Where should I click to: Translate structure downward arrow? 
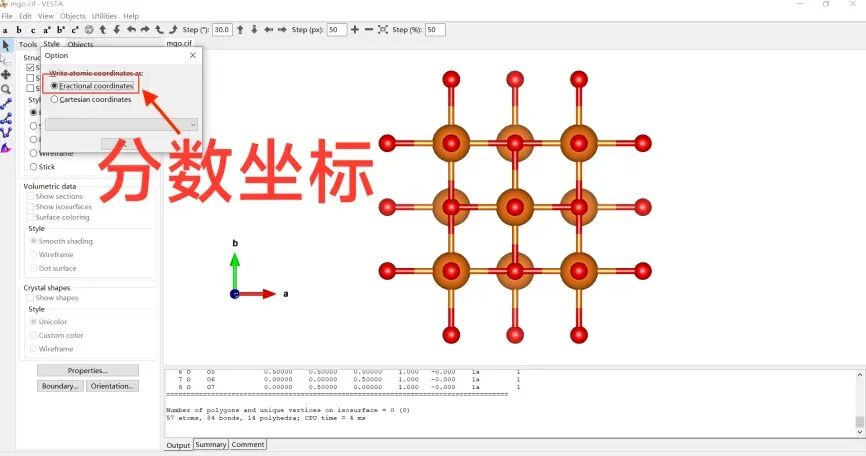point(254,30)
